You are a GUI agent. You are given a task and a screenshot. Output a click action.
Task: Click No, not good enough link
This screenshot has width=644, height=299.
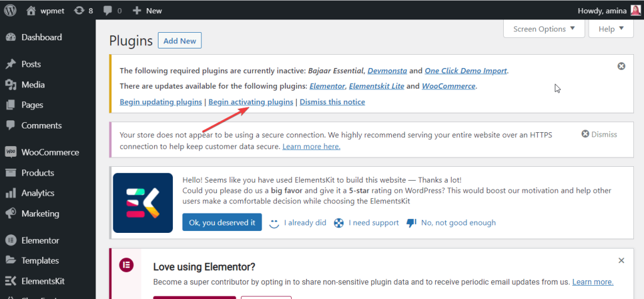[x=458, y=223]
